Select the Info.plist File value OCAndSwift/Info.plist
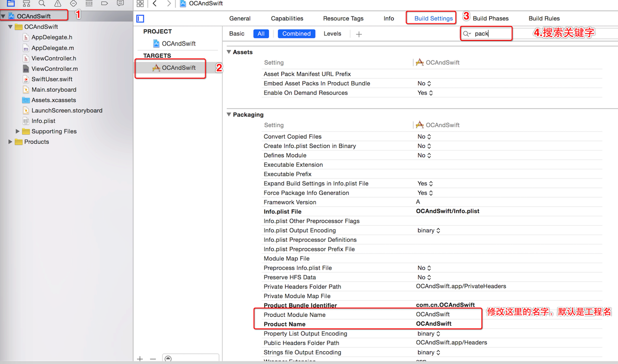This screenshot has height=364, width=618. (448, 211)
